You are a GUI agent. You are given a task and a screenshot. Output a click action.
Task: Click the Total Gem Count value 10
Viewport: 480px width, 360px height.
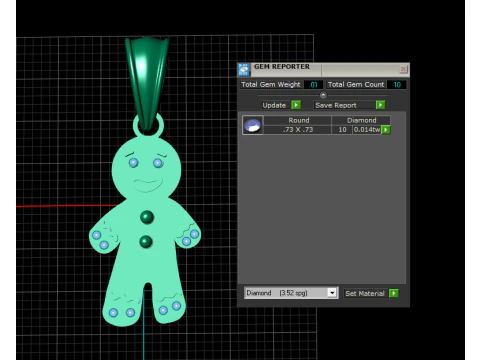pyautogui.click(x=397, y=85)
